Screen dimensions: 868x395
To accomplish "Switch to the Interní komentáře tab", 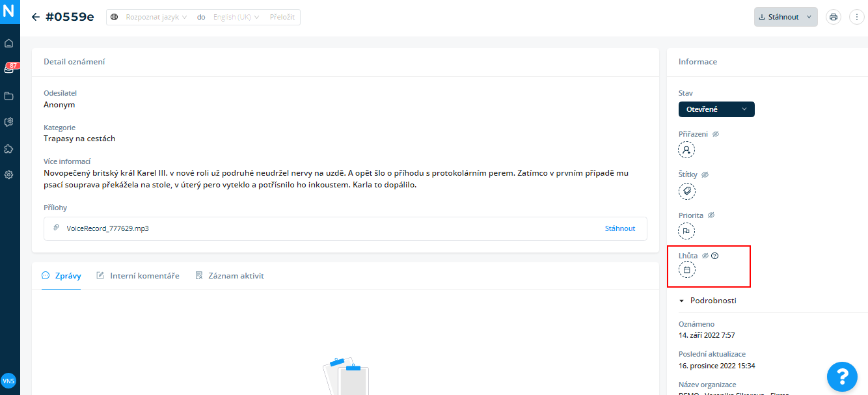I will coord(138,276).
